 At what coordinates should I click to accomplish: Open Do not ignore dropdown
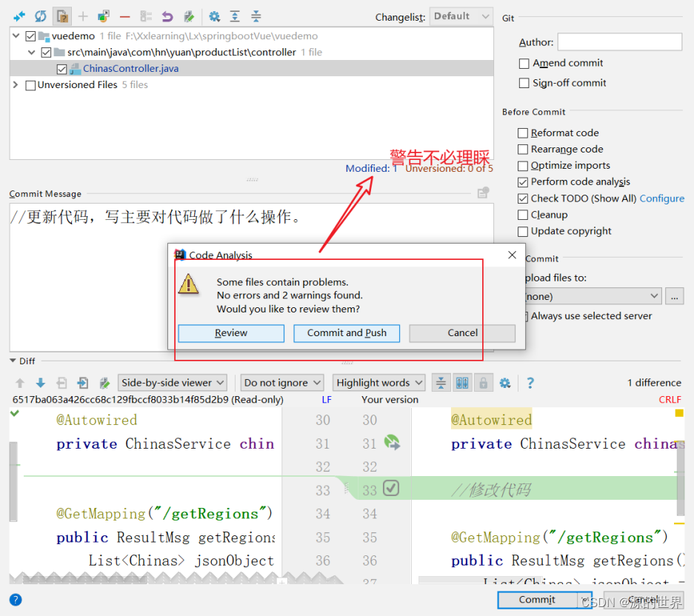282,383
